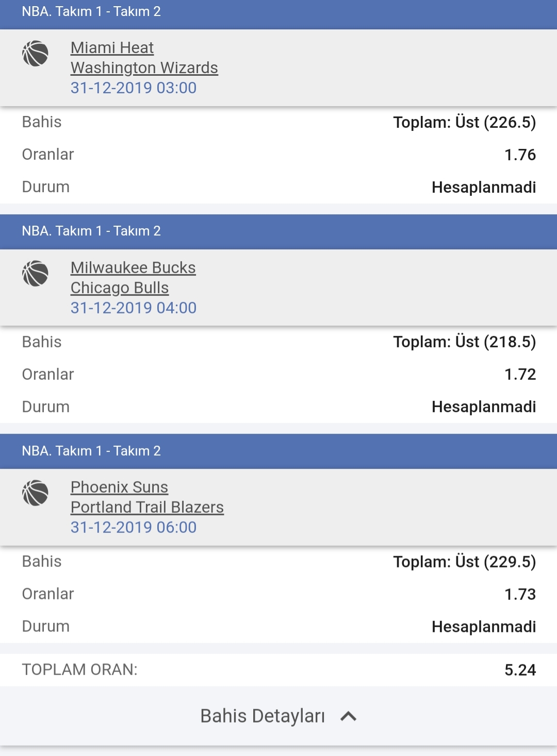Click basketball icon beside Miami Heat match
Image resolution: width=557 pixels, height=756 pixels.
(35, 54)
